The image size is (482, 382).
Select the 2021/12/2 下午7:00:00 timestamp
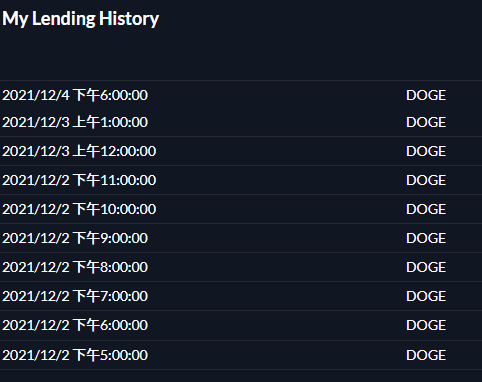point(75,296)
